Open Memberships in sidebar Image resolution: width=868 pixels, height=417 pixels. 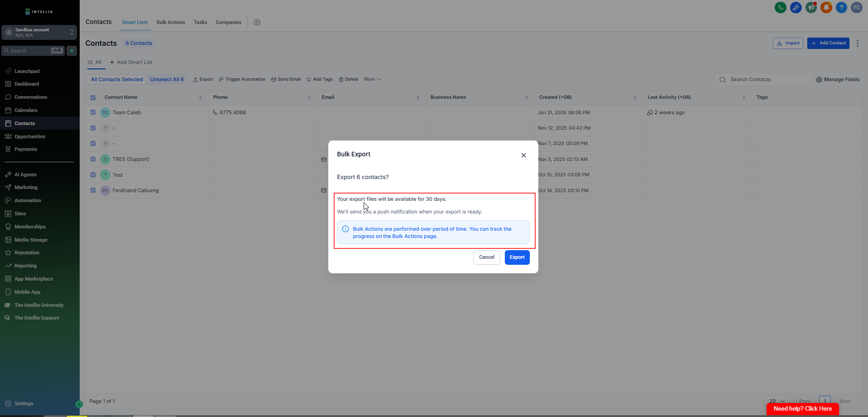[x=30, y=227]
